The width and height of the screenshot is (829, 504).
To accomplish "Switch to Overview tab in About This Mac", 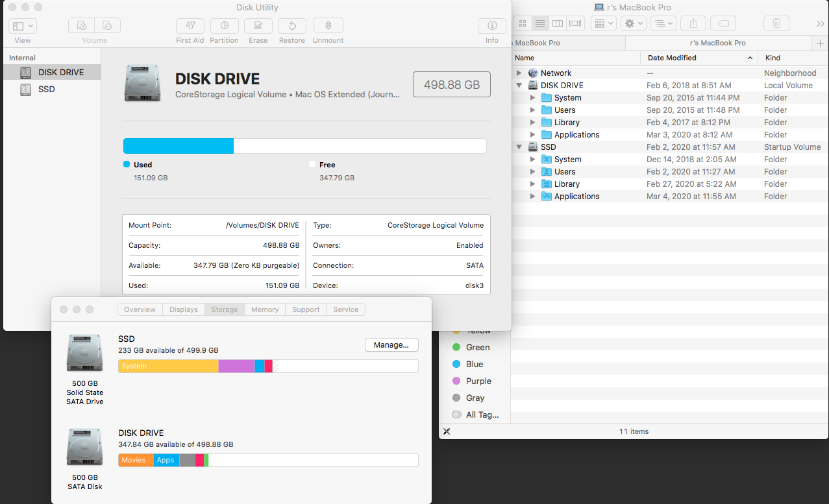I will point(140,309).
